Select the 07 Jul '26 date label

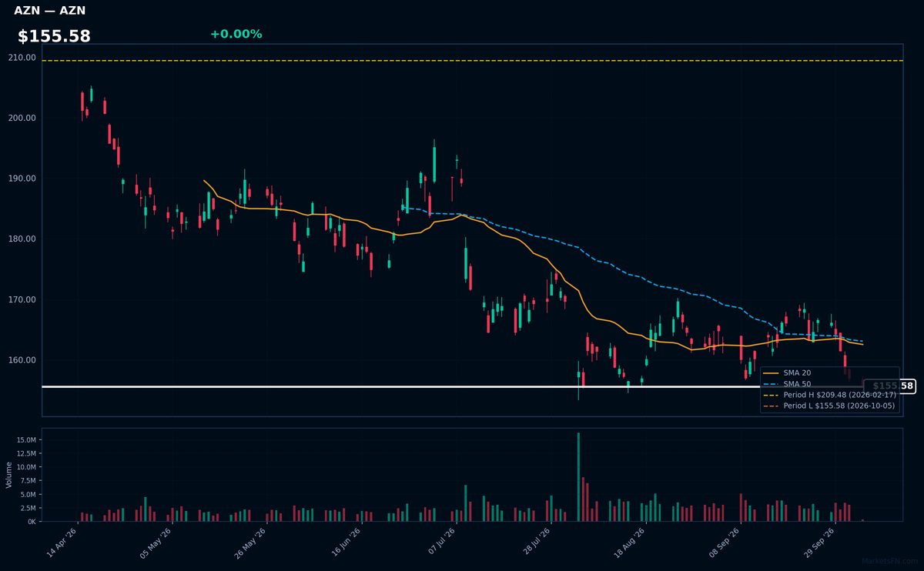click(x=440, y=543)
